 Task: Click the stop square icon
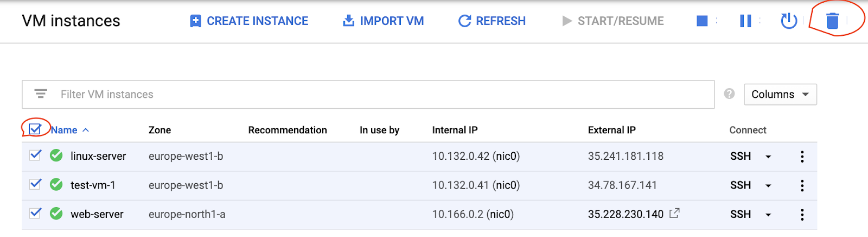[702, 21]
